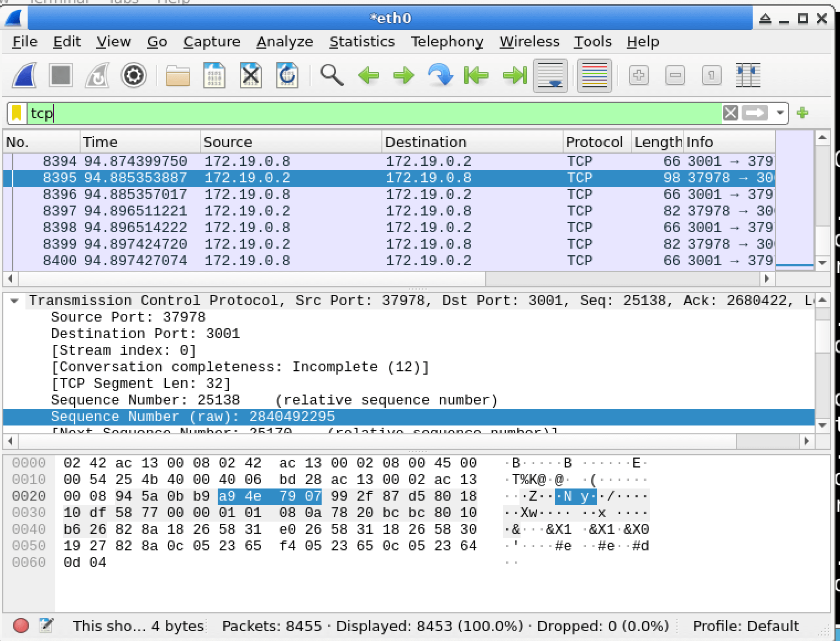Sort by Protocol column header
Screen dimensions: 840x641
(x=597, y=142)
